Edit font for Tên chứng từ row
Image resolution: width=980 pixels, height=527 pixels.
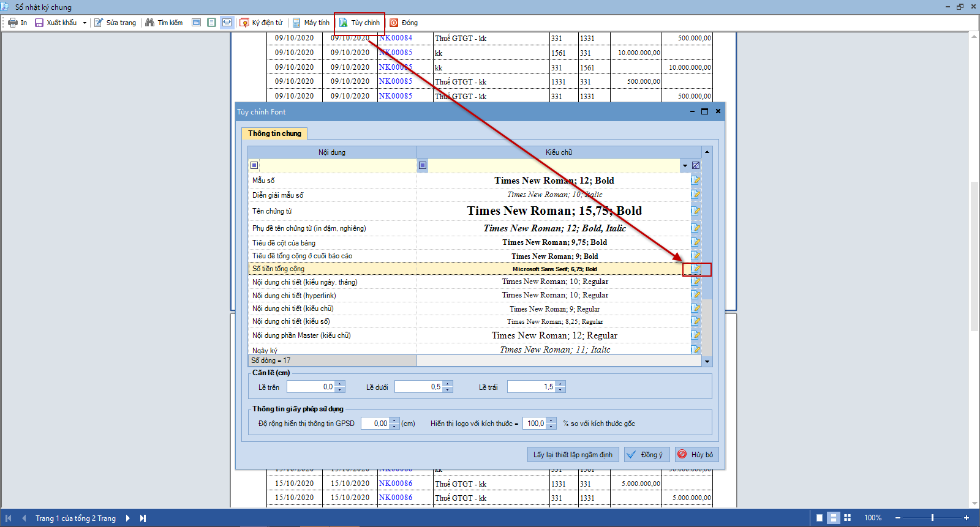click(x=696, y=211)
